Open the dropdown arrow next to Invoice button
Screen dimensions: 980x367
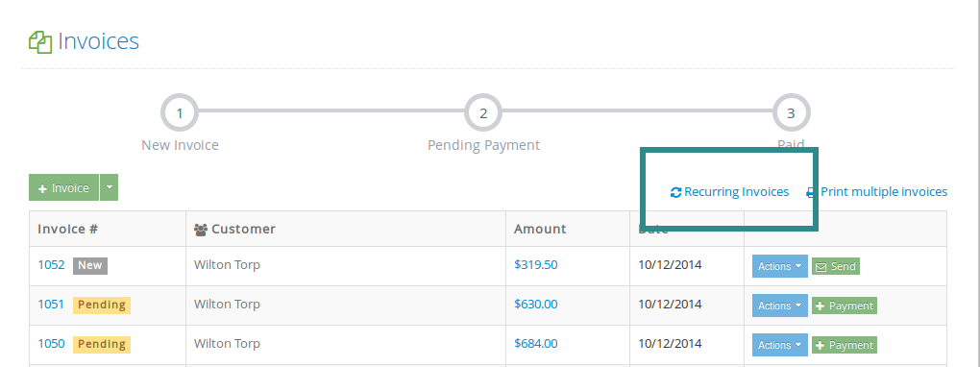tap(110, 187)
